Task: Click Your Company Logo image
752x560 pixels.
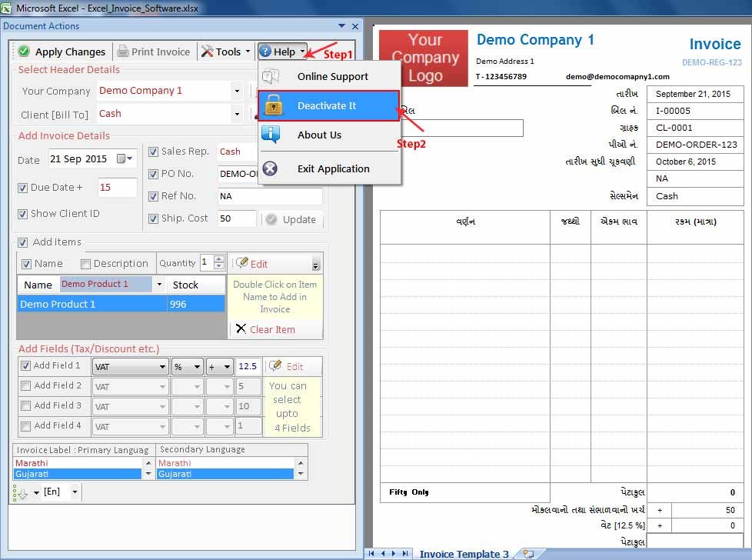Action: tap(424, 58)
